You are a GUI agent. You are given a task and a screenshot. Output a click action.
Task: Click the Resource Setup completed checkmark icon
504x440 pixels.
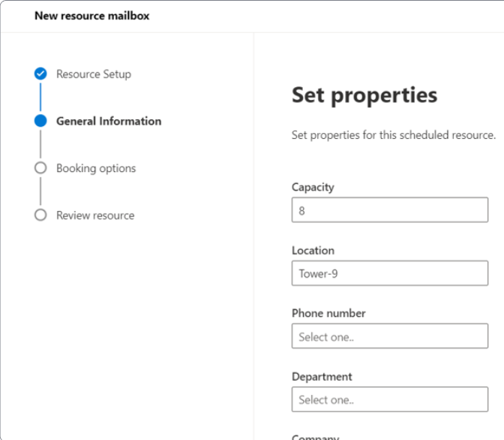click(40, 74)
